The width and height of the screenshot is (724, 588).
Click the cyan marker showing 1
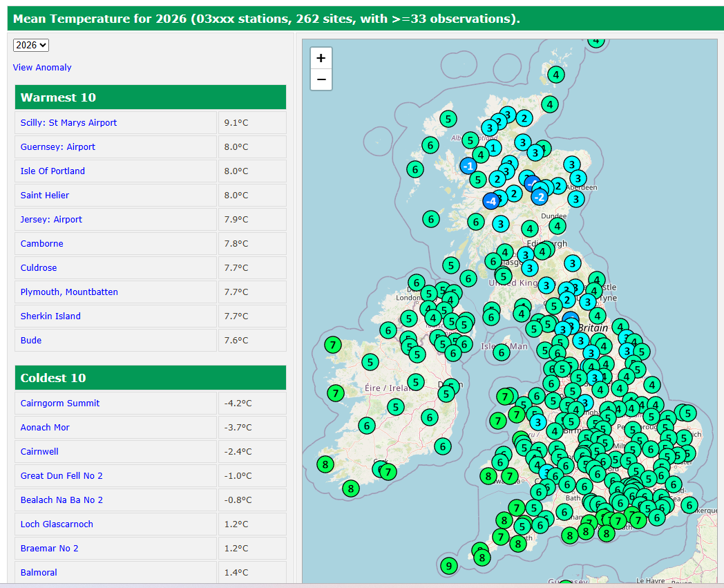point(493,148)
